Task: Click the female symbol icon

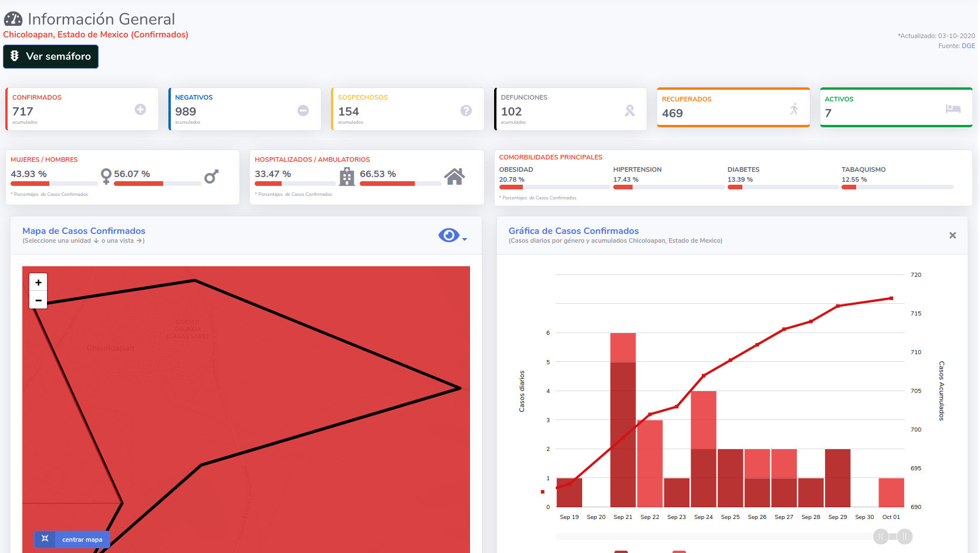Action: click(x=106, y=176)
